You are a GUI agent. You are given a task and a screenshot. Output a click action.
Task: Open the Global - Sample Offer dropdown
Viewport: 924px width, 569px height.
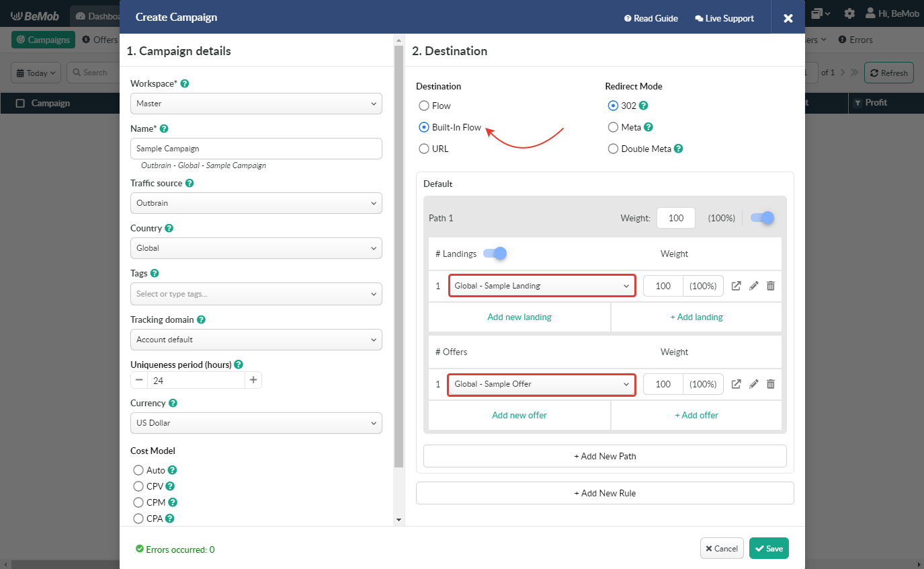tap(542, 384)
